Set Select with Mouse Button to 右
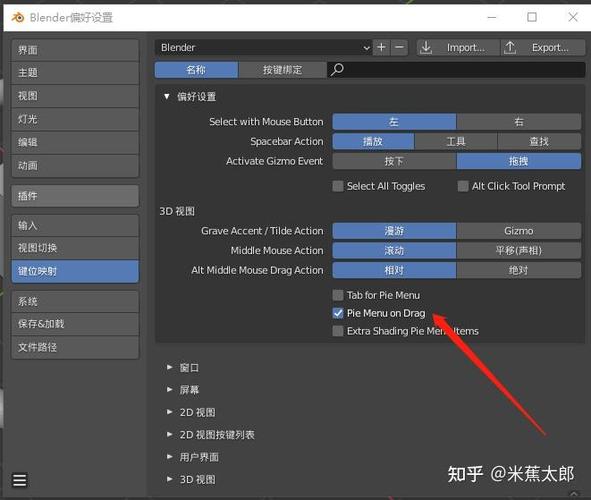The width and height of the screenshot is (591, 500). coord(519,122)
